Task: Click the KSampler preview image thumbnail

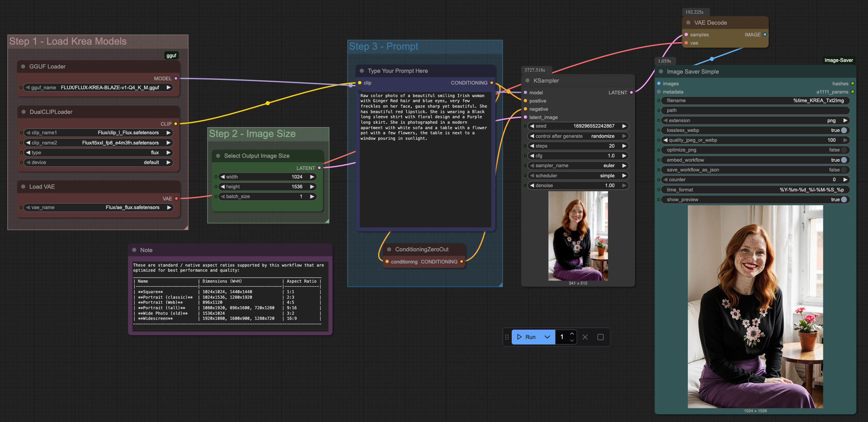Action: (578, 236)
